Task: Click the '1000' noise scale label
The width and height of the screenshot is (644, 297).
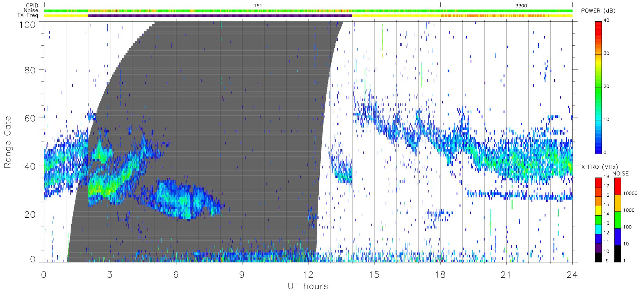Action: click(629, 210)
